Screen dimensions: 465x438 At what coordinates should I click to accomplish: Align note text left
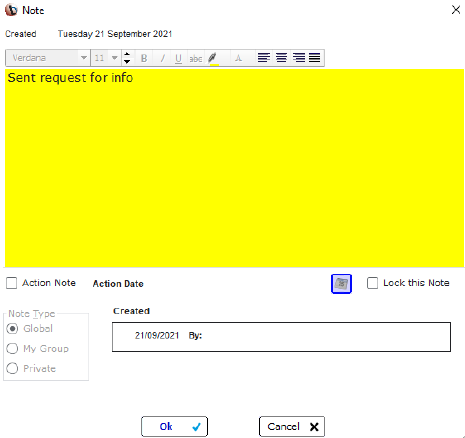coord(264,58)
